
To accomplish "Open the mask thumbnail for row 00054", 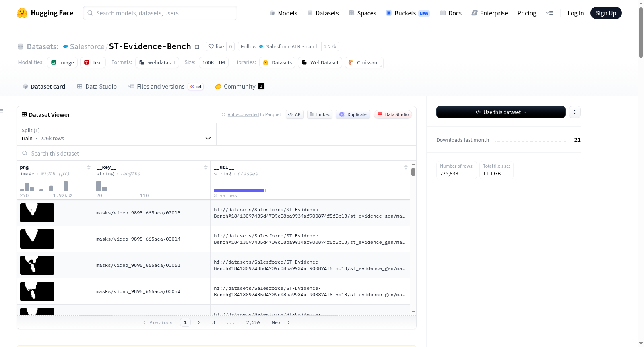I will pyautogui.click(x=37, y=291).
